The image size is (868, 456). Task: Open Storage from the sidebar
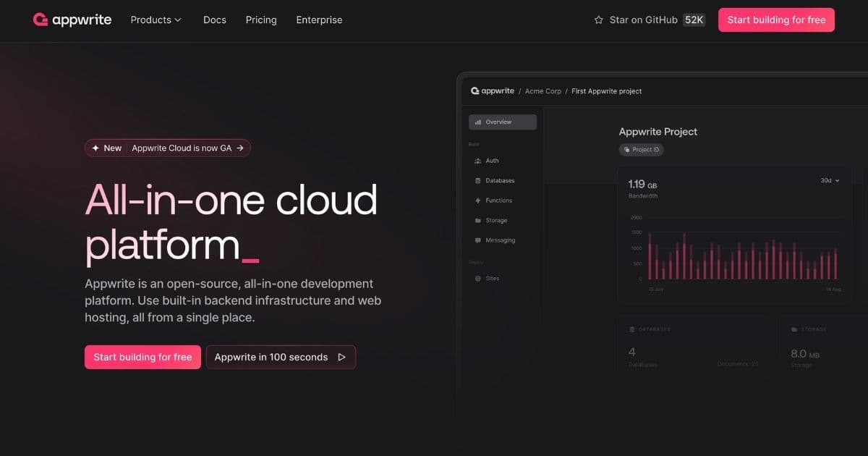(x=495, y=220)
